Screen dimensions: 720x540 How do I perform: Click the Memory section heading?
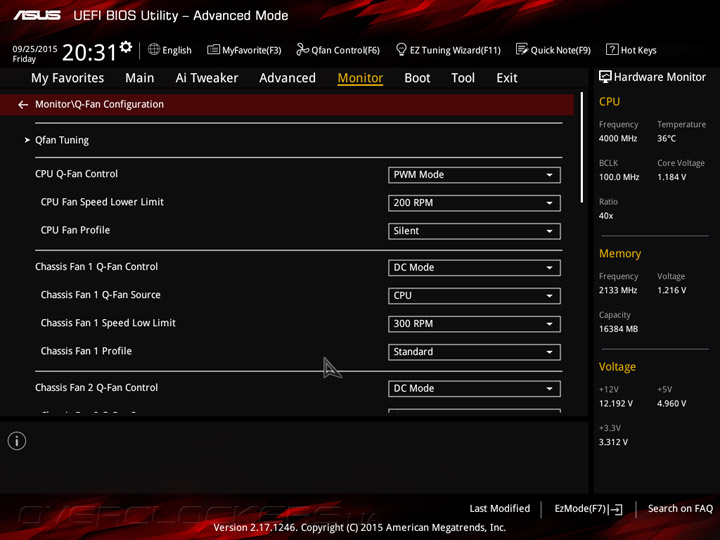[x=620, y=253]
